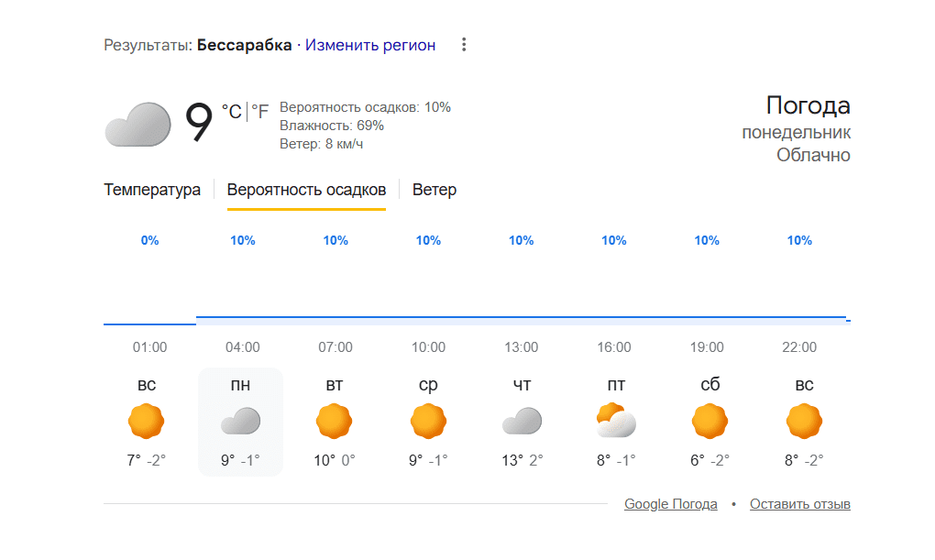Click the 0% precipitation value at 01:00

149,241
